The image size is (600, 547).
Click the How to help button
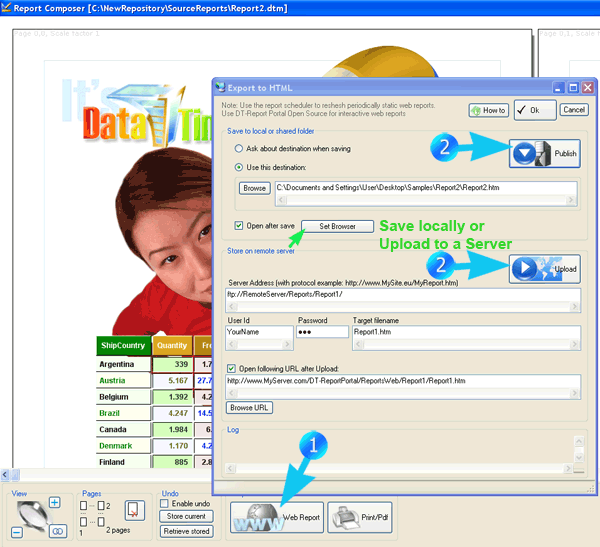coord(489,111)
